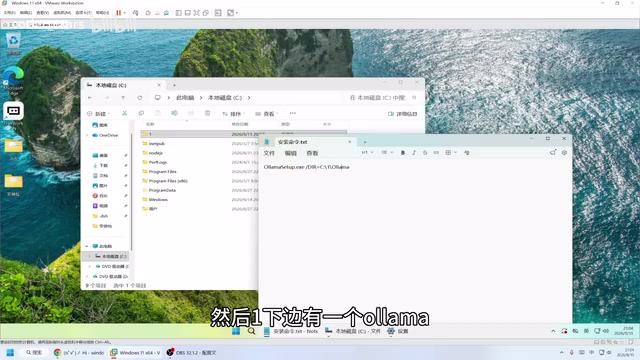Viewport: 640px width, 360px height.
Task: Open Notepad 文件 menu
Action: click(269, 153)
